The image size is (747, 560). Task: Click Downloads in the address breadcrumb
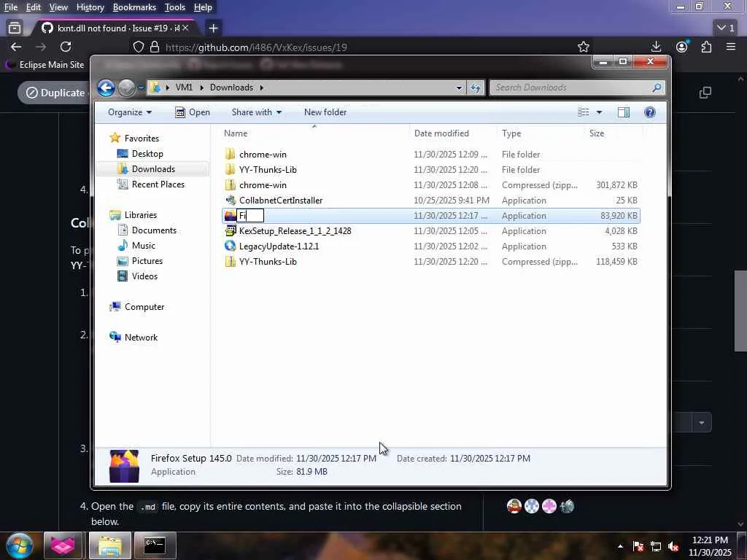pos(231,87)
